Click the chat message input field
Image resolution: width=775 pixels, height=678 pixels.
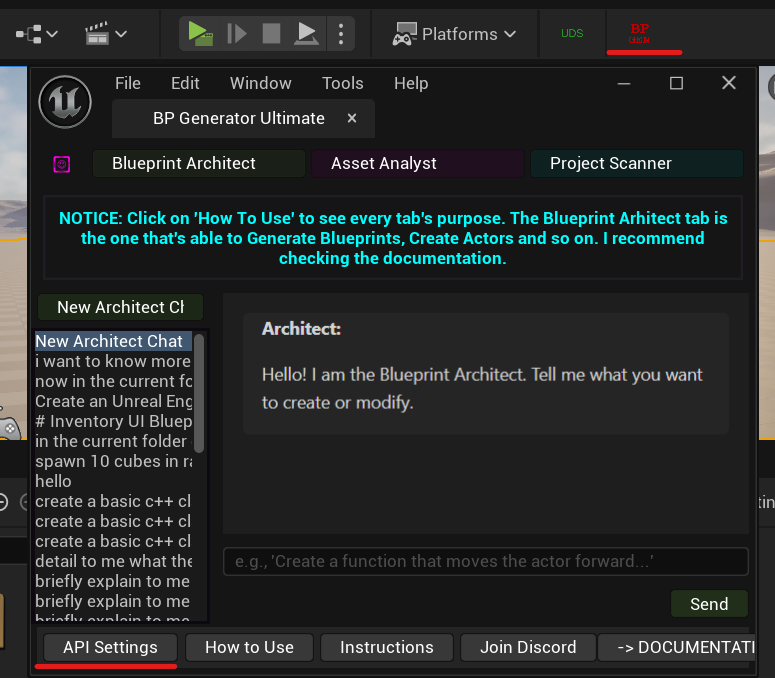(485, 561)
